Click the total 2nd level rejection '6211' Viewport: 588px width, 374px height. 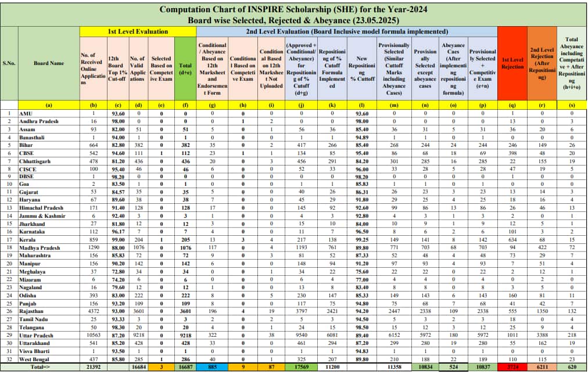pyautogui.click(x=542, y=367)
